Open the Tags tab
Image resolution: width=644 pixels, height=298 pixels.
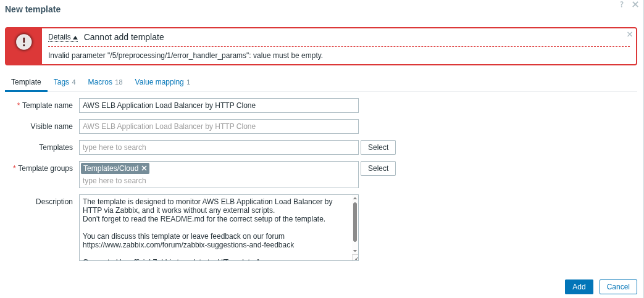coord(64,81)
